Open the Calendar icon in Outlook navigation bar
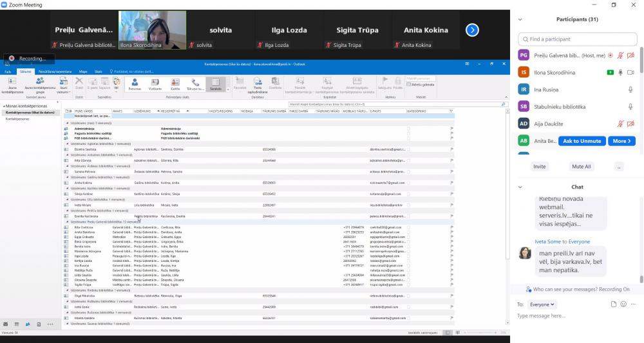This screenshot has width=644, height=343. click(x=17, y=324)
